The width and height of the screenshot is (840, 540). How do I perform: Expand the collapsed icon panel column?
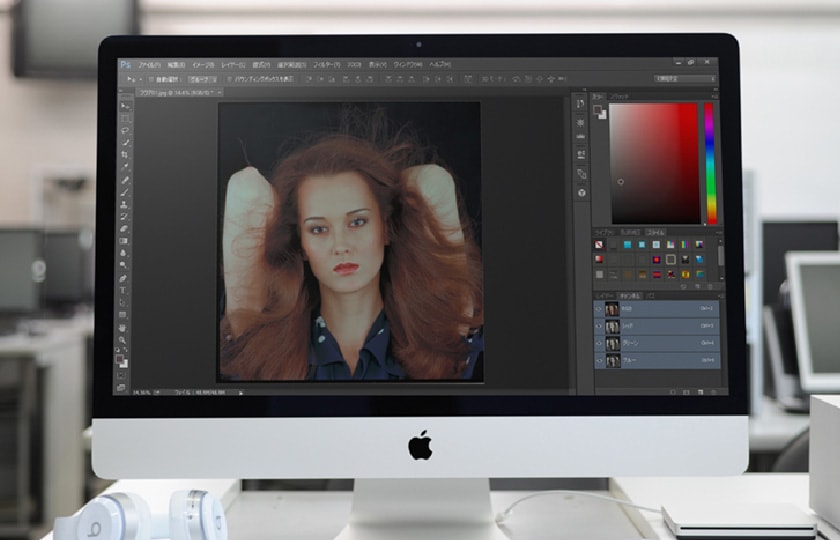584,90
